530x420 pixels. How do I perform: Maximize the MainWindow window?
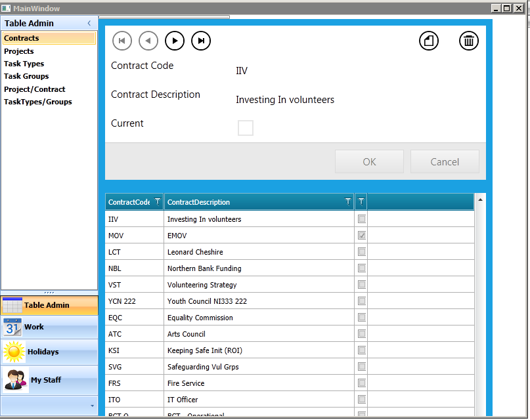507,8
